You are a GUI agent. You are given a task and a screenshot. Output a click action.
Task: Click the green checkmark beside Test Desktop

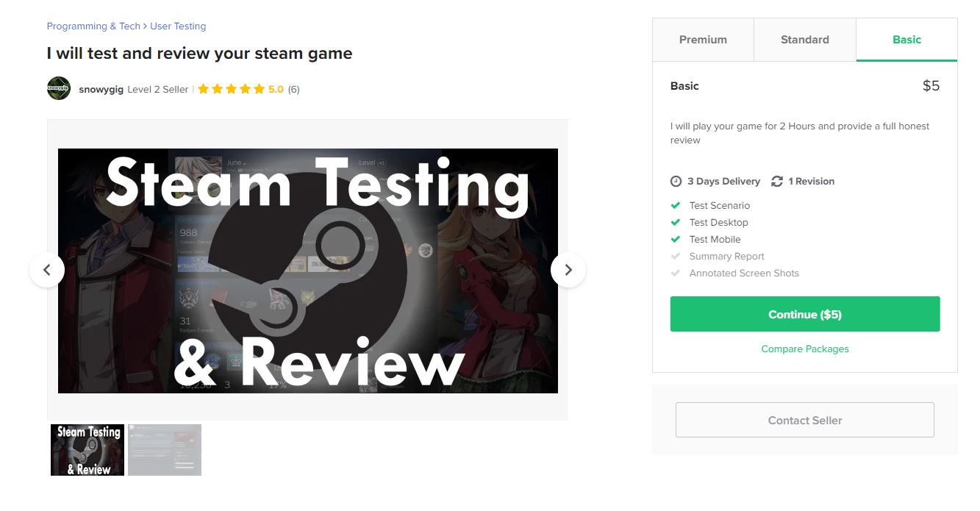tap(676, 222)
